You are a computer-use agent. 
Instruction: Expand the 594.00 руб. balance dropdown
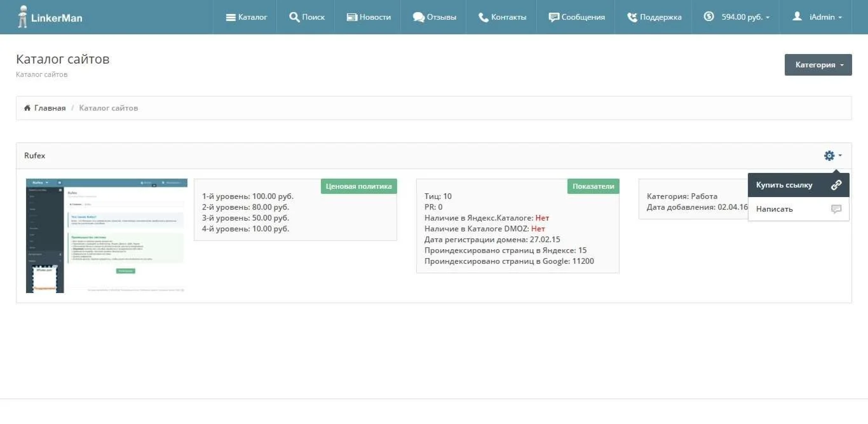coord(736,17)
